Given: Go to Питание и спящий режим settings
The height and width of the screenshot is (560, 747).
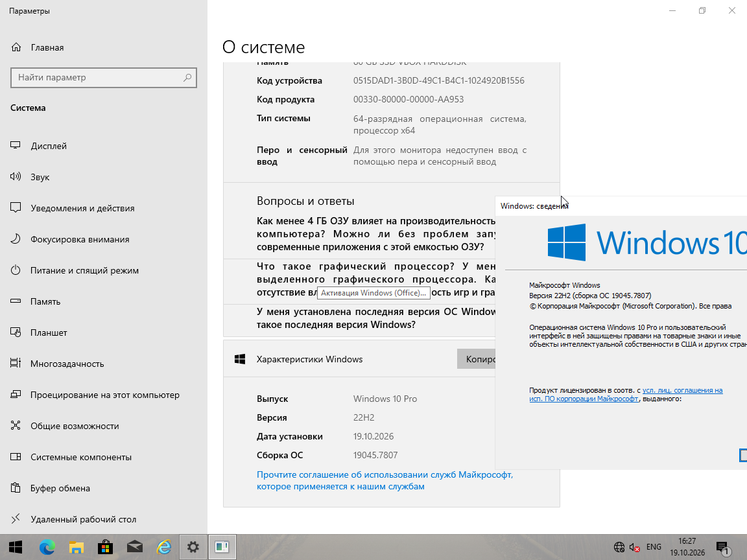Looking at the screenshot, I should coord(84,270).
